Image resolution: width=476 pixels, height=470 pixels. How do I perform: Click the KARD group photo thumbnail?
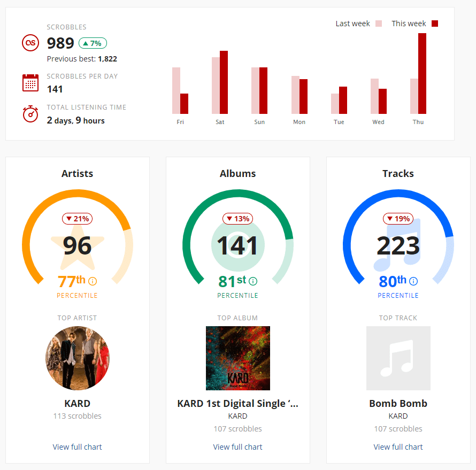coord(78,358)
